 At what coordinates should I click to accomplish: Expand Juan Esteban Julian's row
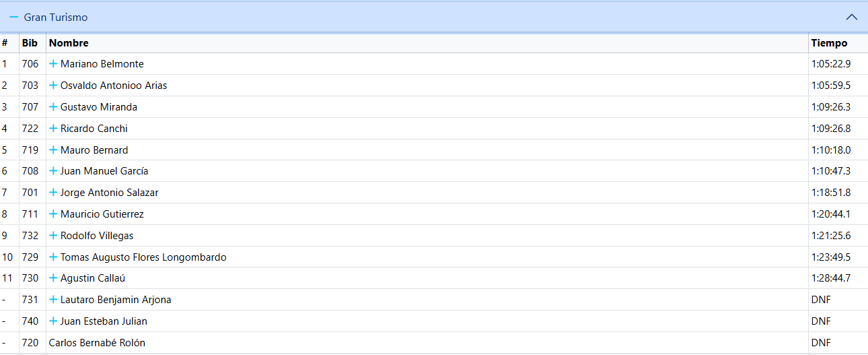coord(53,321)
